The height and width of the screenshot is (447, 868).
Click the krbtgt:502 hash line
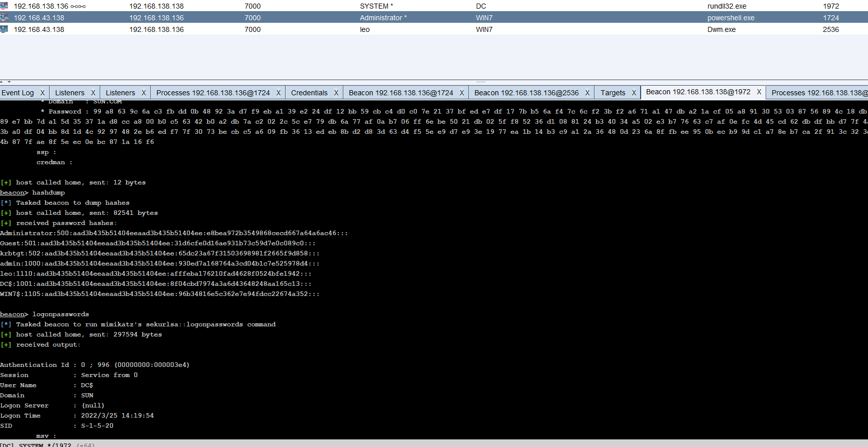click(x=160, y=253)
